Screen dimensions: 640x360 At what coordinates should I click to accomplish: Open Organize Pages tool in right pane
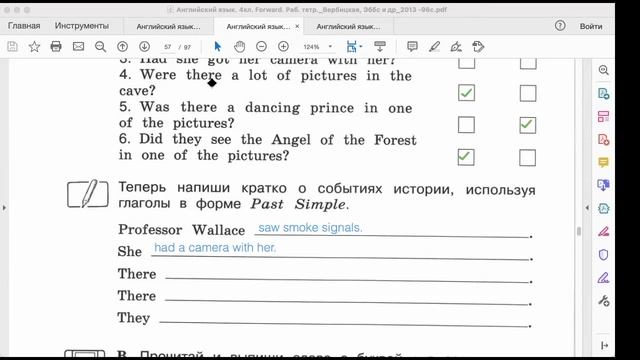click(604, 116)
